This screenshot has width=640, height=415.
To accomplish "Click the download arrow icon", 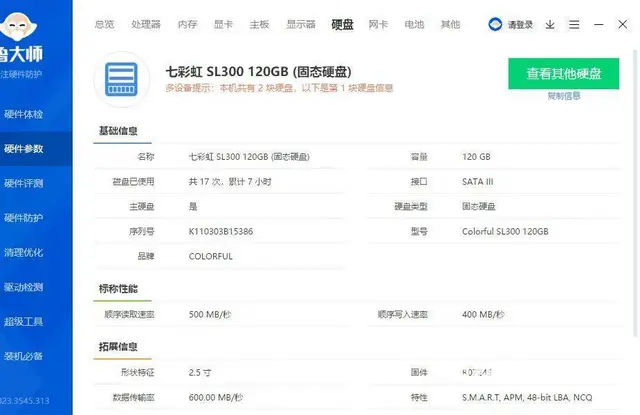I will (x=550, y=25).
